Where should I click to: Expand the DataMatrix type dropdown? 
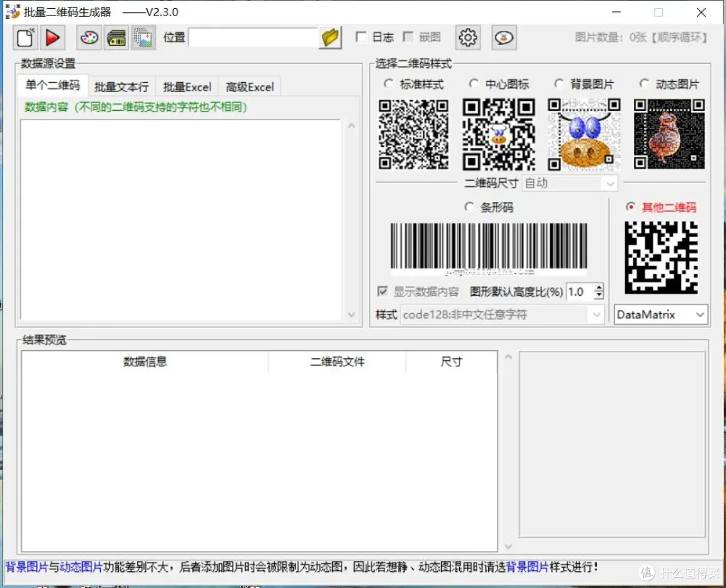click(x=661, y=315)
